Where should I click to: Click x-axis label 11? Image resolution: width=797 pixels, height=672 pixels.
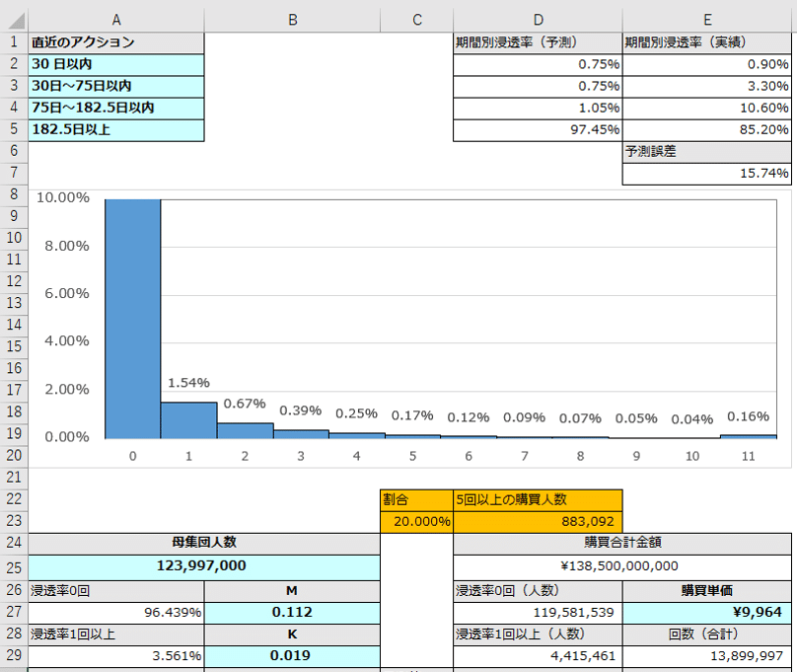point(749,456)
